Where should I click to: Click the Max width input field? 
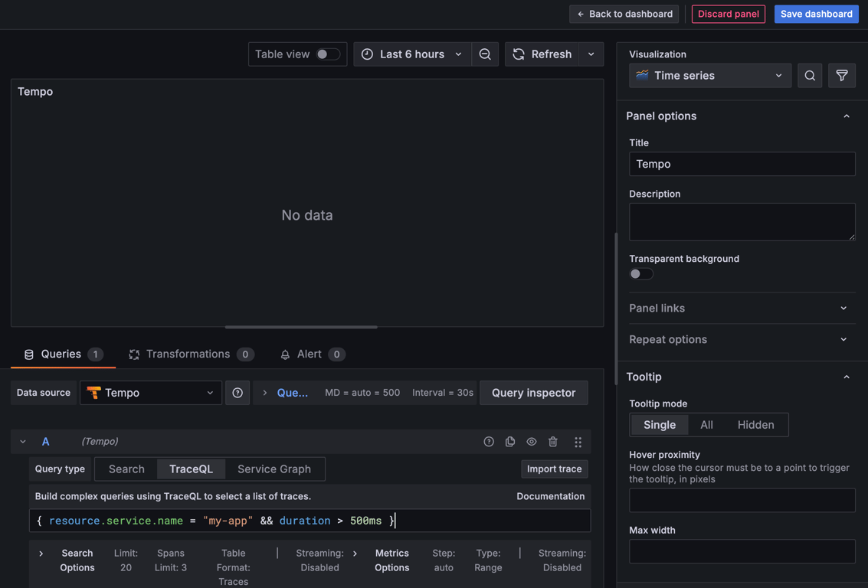pos(742,551)
